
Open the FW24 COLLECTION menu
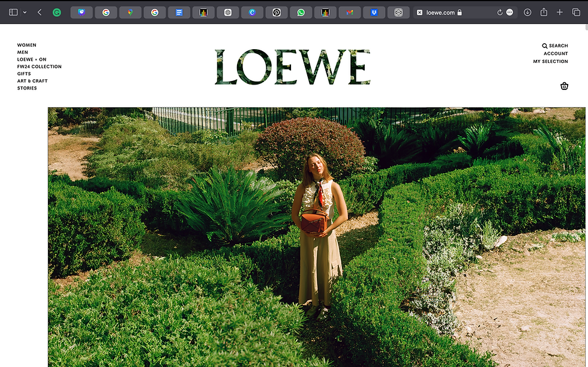tap(39, 67)
